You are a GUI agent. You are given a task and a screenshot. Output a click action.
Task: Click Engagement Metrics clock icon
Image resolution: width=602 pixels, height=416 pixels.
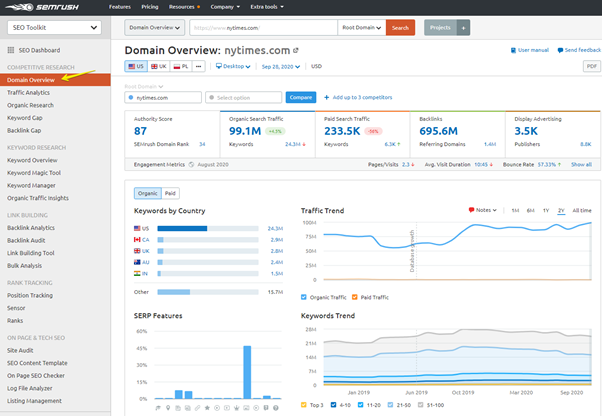(x=191, y=165)
